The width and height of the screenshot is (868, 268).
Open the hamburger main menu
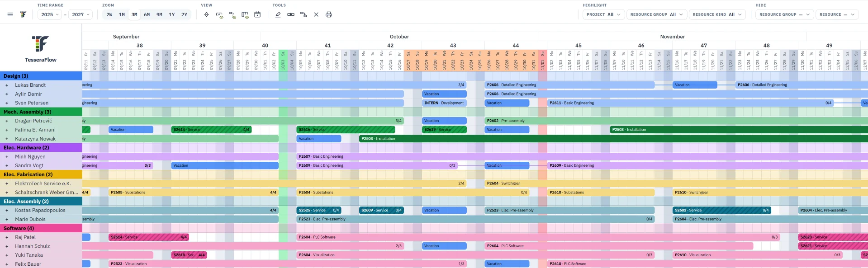point(10,14)
